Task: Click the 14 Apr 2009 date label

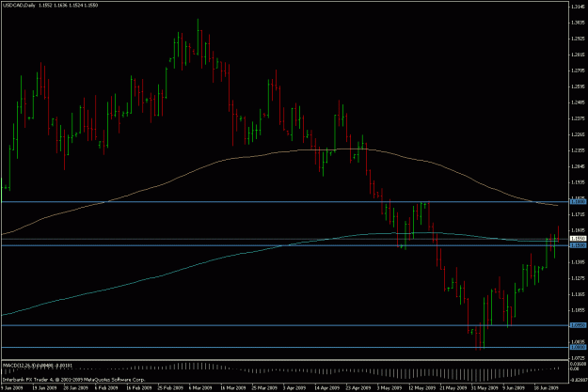Action: pyautogui.click(x=327, y=388)
